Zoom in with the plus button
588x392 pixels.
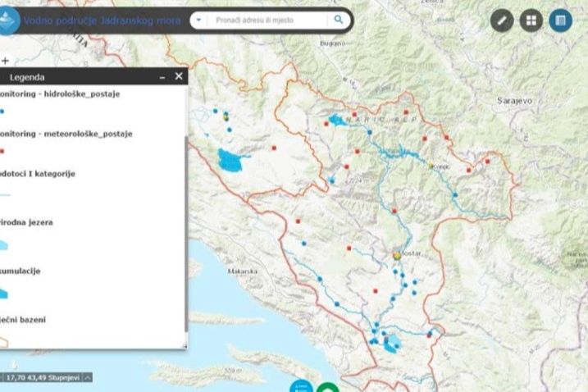click(5, 61)
